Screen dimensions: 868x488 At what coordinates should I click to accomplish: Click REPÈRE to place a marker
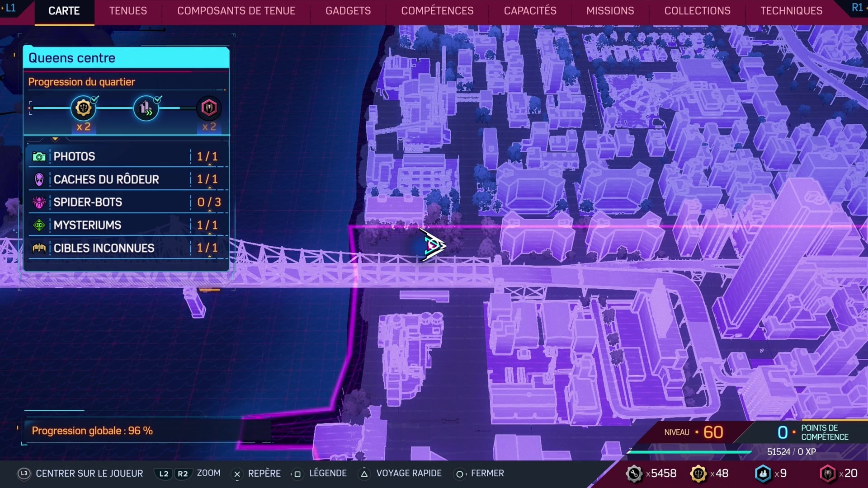pos(264,473)
